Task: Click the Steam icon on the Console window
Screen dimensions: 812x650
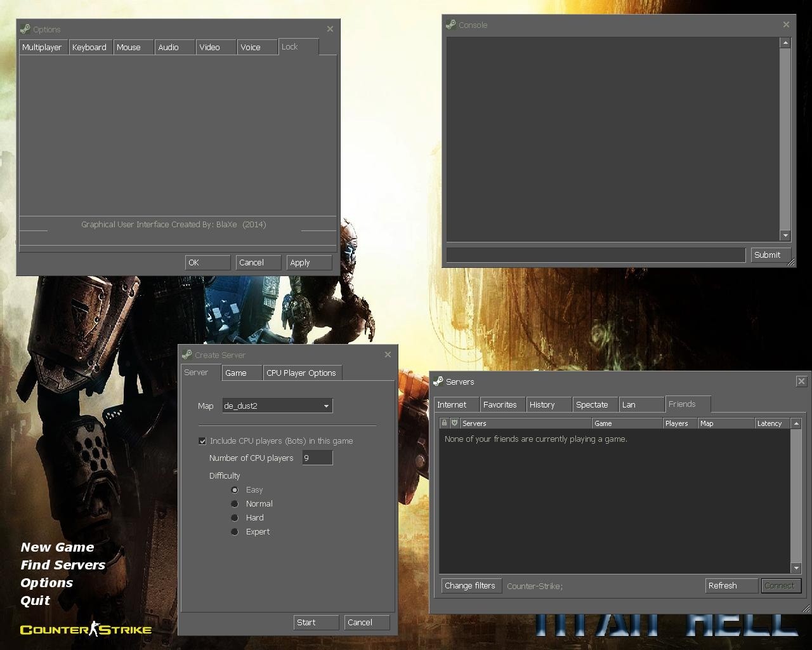Action: [450, 25]
